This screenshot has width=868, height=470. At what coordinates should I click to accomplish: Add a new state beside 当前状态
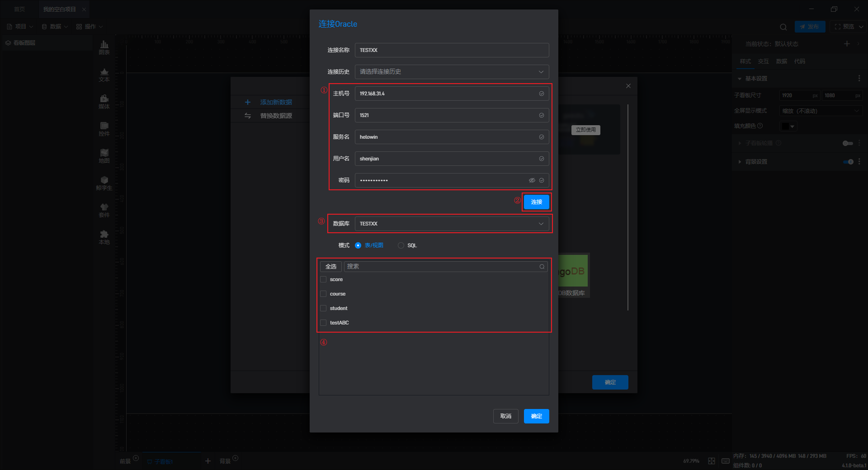(x=847, y=43)
